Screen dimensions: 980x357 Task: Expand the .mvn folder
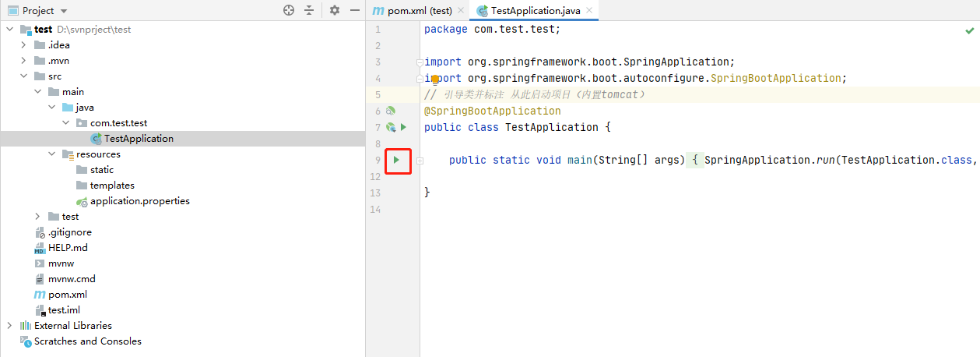(x=24, y=61)
